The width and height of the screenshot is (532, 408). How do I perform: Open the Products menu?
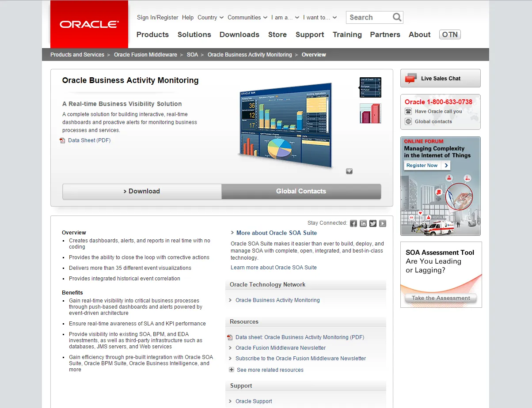152,34
